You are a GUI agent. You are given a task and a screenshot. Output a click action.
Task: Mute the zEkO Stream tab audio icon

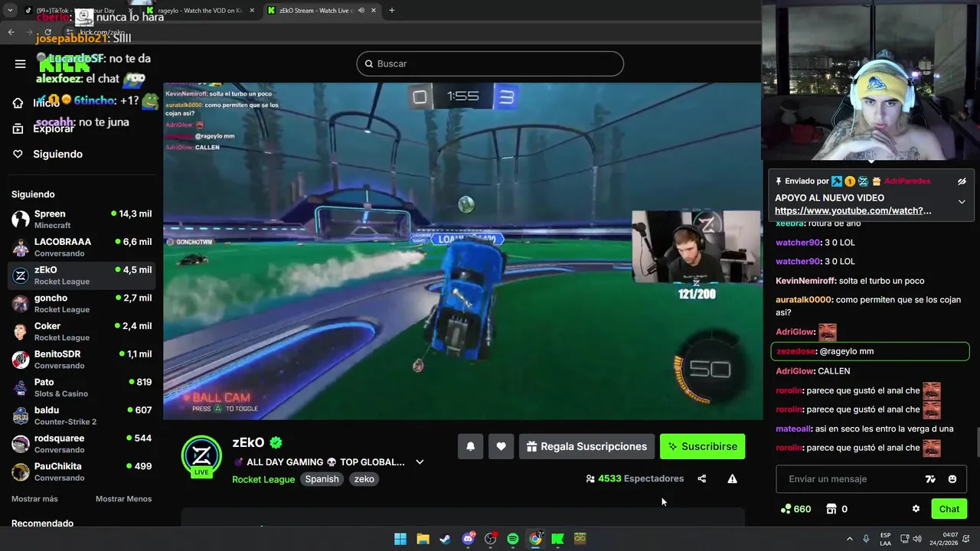coord(361,11)
